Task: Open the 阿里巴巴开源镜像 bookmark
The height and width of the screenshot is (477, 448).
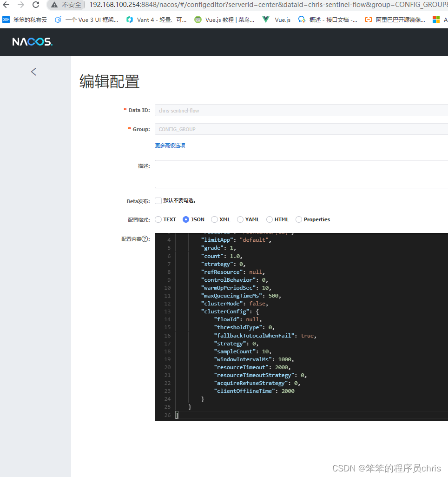Action: pyautogui.click(x=395, y=20)
